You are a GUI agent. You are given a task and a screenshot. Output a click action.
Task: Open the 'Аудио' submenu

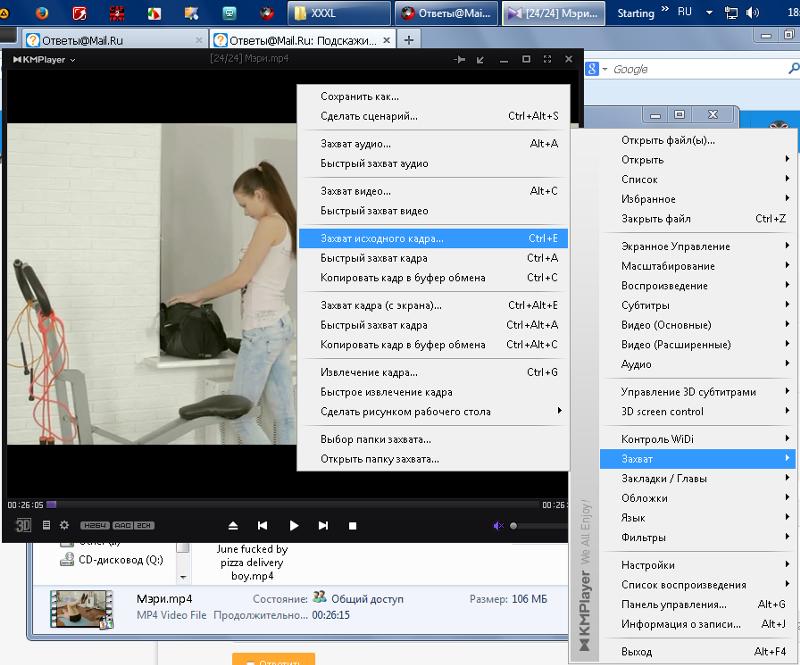(x=697, y=364)
